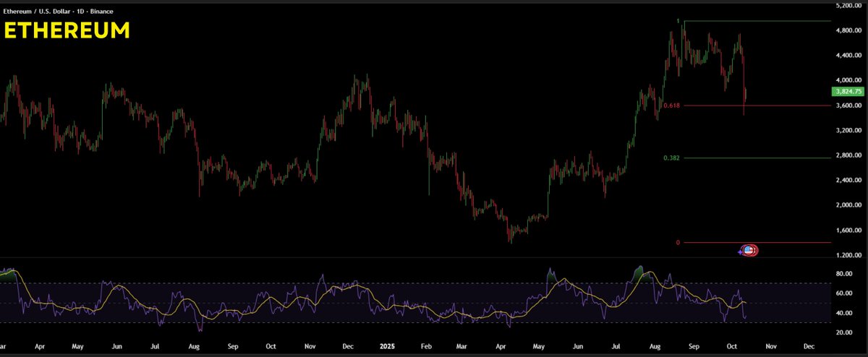
Task: Click the 3,200.00 price axis label
Action: pyautogui.click(x=848, y=131)
